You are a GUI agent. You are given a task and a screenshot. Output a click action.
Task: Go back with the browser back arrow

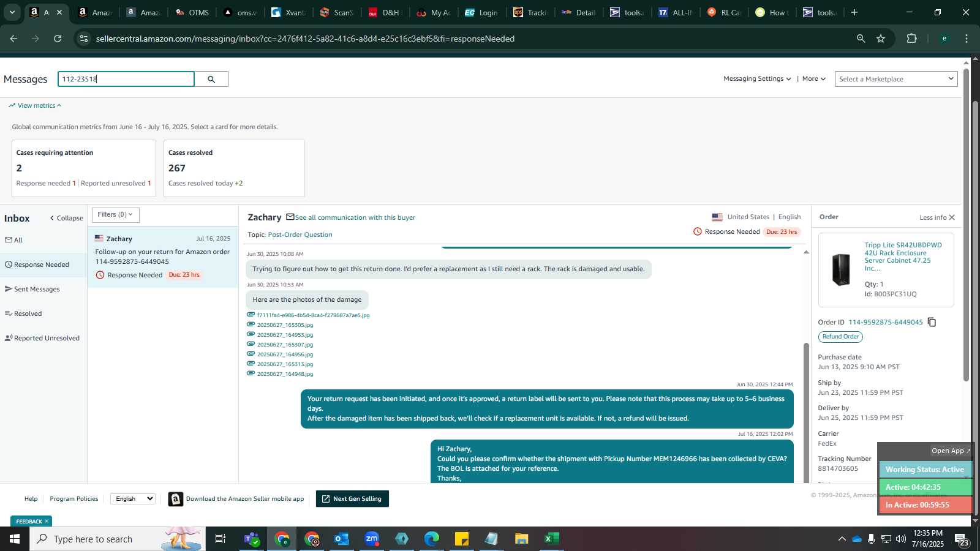pyautogui.click(x=13, y=39)
